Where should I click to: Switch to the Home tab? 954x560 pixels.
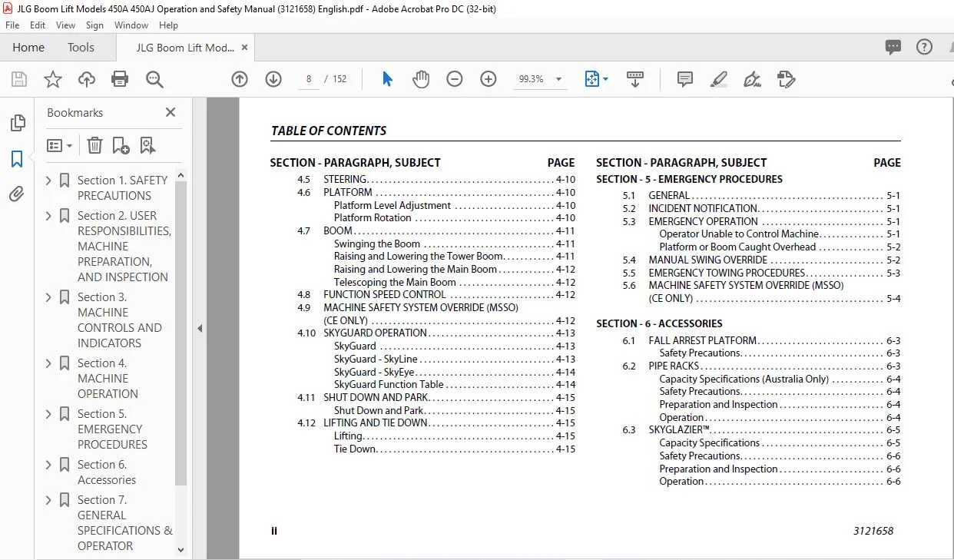coord(28,48)
